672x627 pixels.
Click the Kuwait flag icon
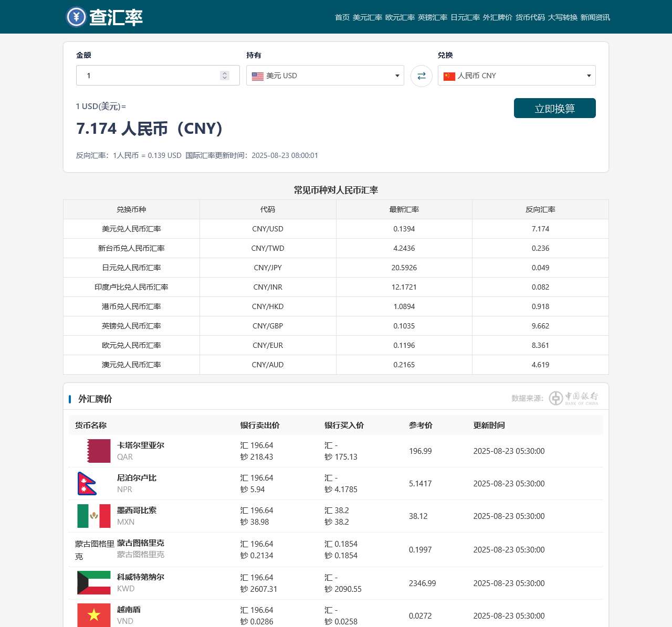[94, 582]
